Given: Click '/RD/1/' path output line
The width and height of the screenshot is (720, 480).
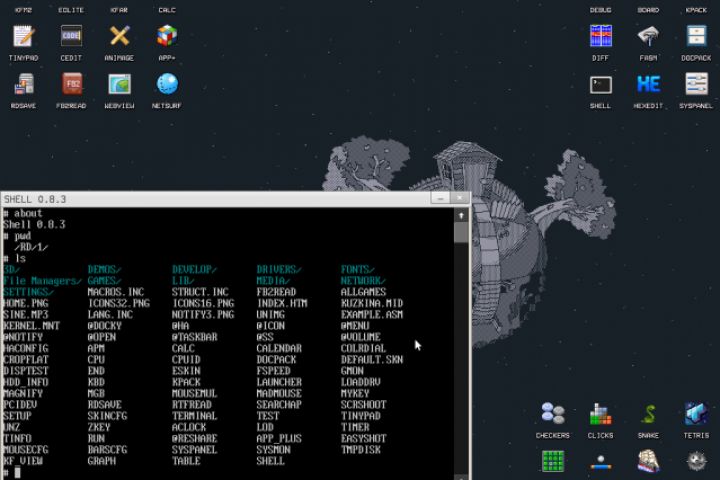Looking at the screenshot, I should coord(31,247).
